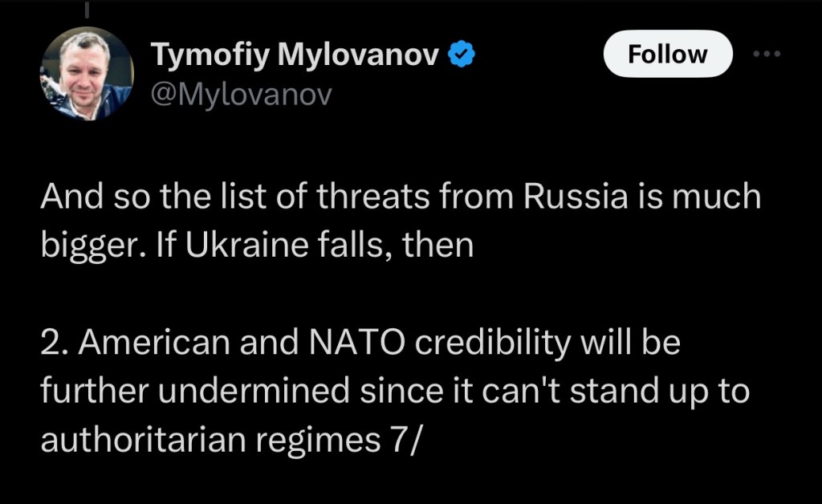Screen dimensions: 822x504
Task: Follow Tymofiy Mylovanov
Action: pos(668,55)
